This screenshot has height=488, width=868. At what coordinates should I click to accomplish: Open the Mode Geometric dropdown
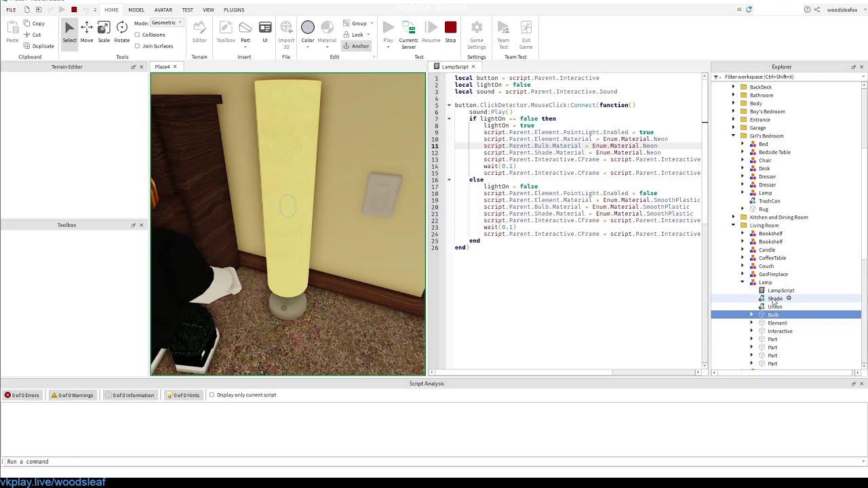click(x=167, y=23)
